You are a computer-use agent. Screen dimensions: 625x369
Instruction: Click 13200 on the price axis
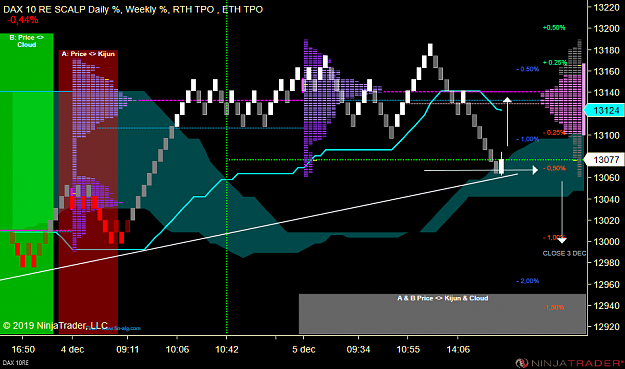click(x=606, y=29)
